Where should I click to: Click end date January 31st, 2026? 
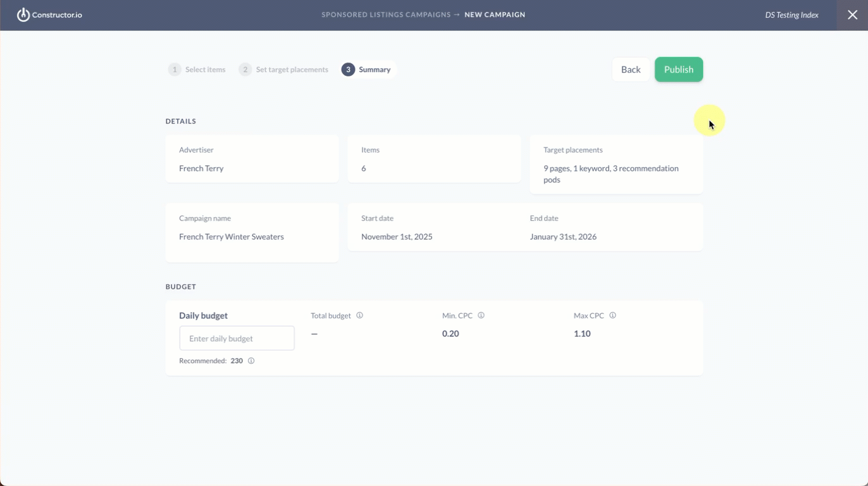click(563, 237)
